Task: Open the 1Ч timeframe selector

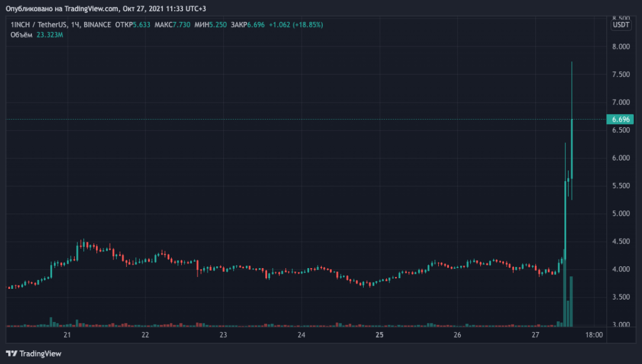Action: pyautogui.click(x=74, y=25)
